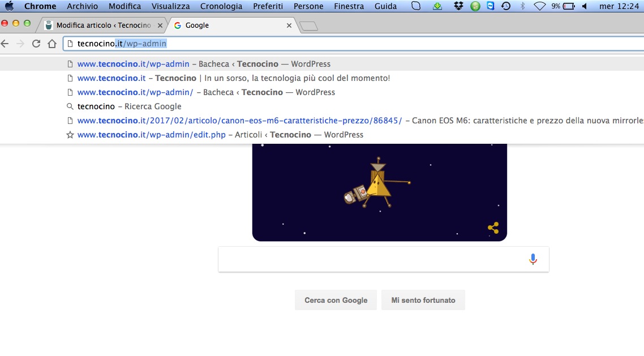Click the voice search microphone icon
Image resolution: width=644 pixels, height=356 pixels.
coord(533,259)
